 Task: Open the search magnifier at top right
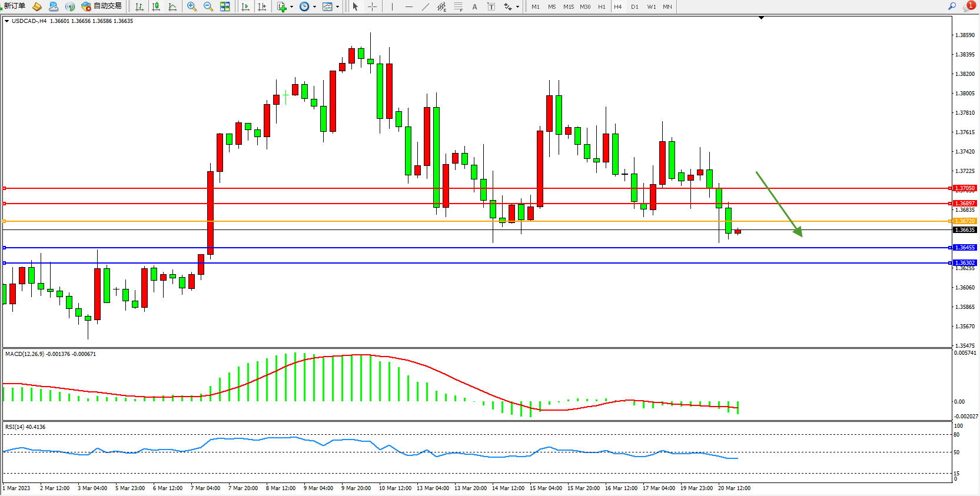pyautogui.click(x=952, y=6)
